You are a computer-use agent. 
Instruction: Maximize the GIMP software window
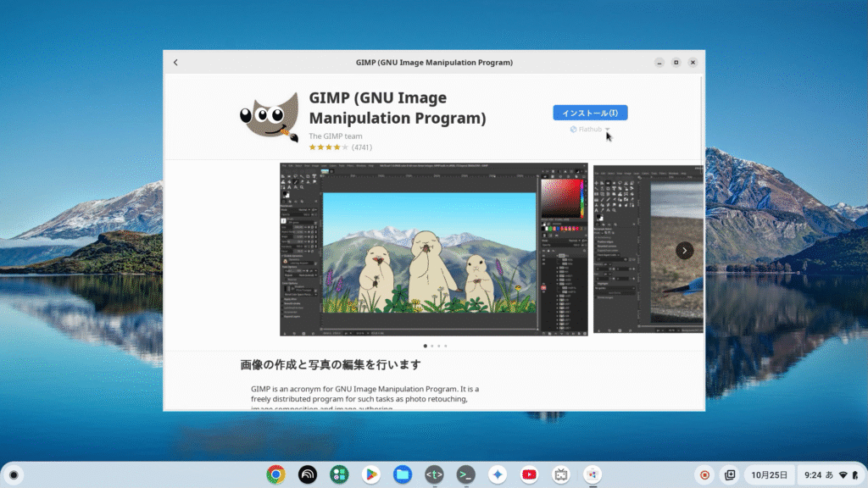point(676,63)
